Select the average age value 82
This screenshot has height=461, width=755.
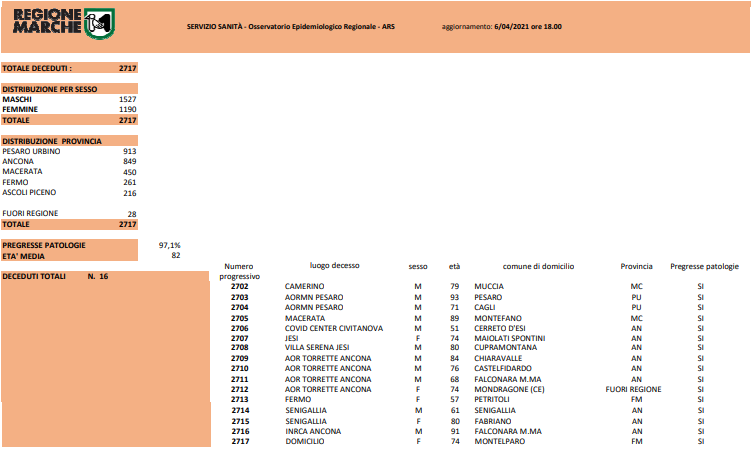176,255
